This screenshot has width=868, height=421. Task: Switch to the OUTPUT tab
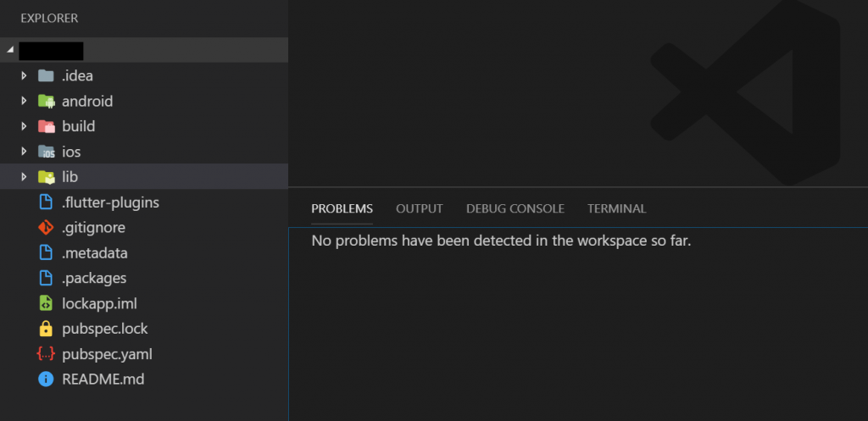[419, 208]
